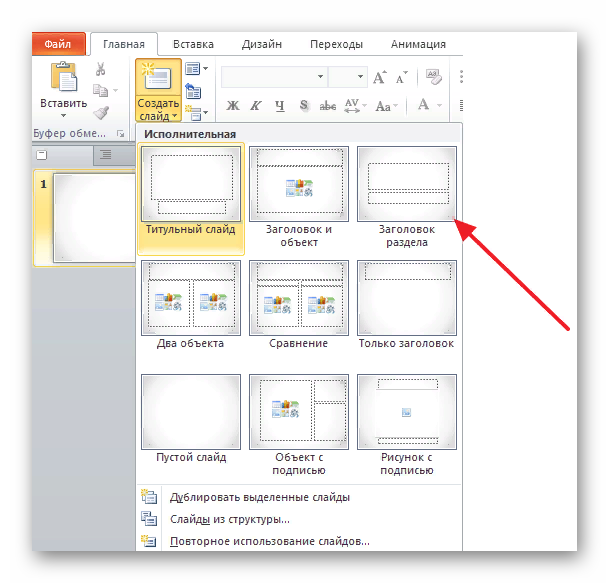
Task: Click the Вставить paste clipboard icon
Action: click(64, 77)
